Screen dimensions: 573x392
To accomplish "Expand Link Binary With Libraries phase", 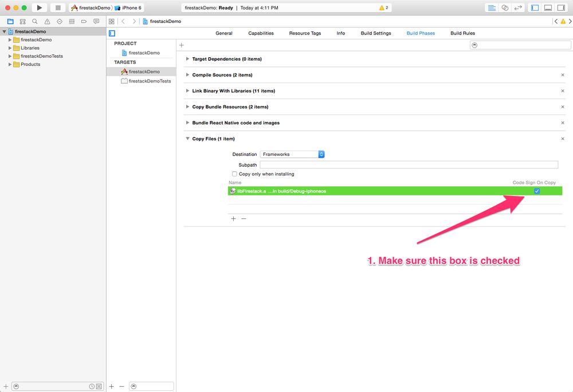I will (187, 91).
